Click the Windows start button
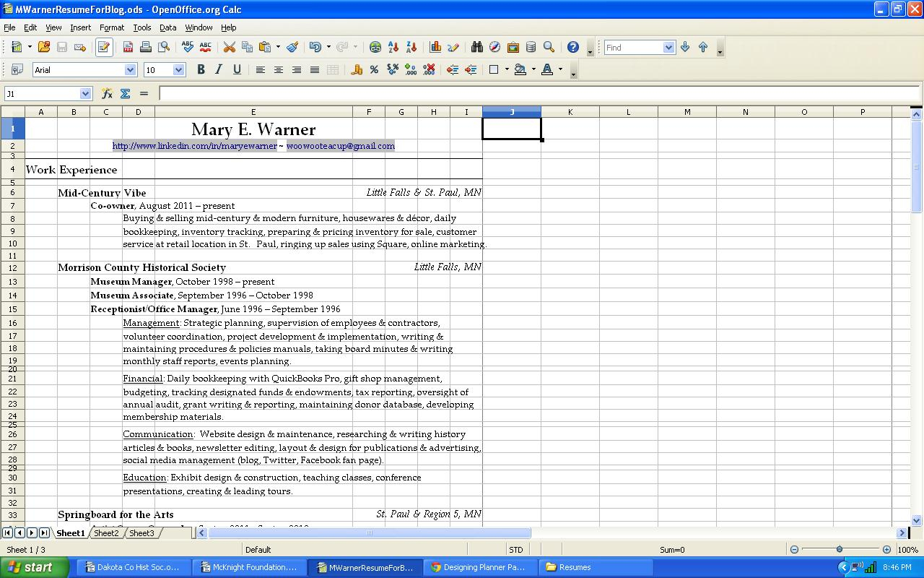924x578 pixels. click(35, 567)
